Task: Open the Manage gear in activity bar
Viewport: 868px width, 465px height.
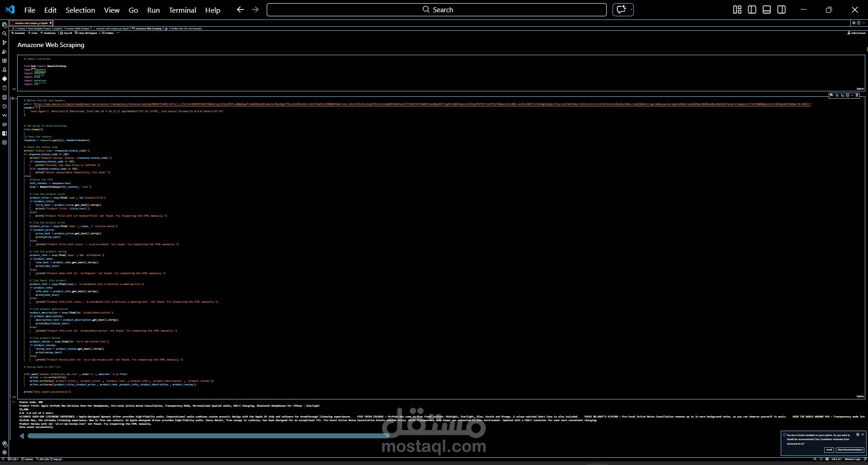Action: pyautogui.click(x=5, y=452)
